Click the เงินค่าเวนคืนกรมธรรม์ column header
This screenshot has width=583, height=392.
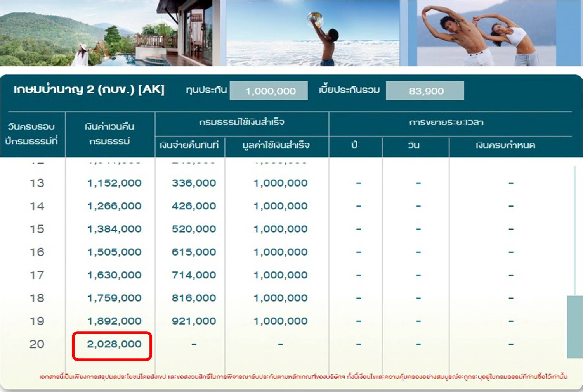pos(109,134)
